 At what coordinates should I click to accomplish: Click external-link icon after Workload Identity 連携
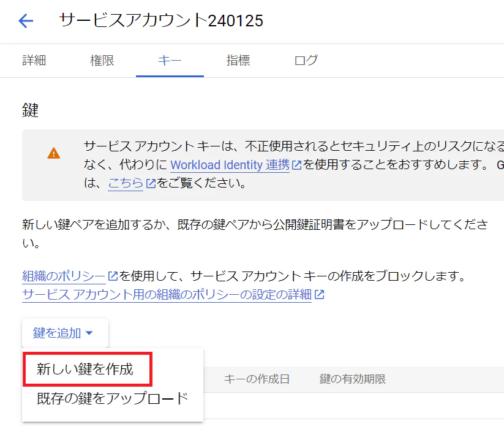tap(296, 165)
